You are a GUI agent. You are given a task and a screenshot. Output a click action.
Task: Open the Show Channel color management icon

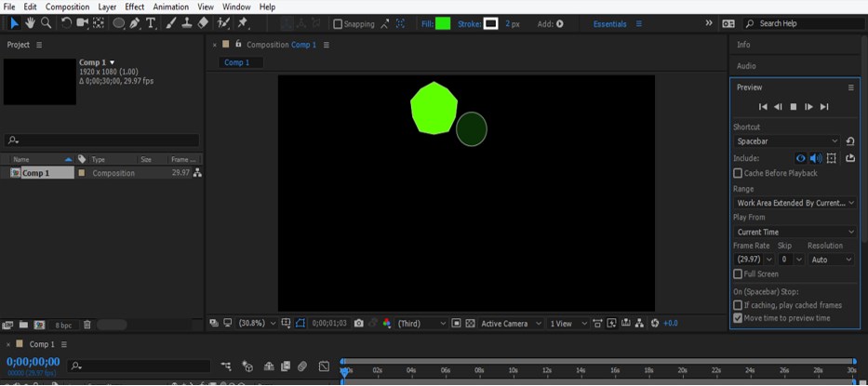[386, 324]
